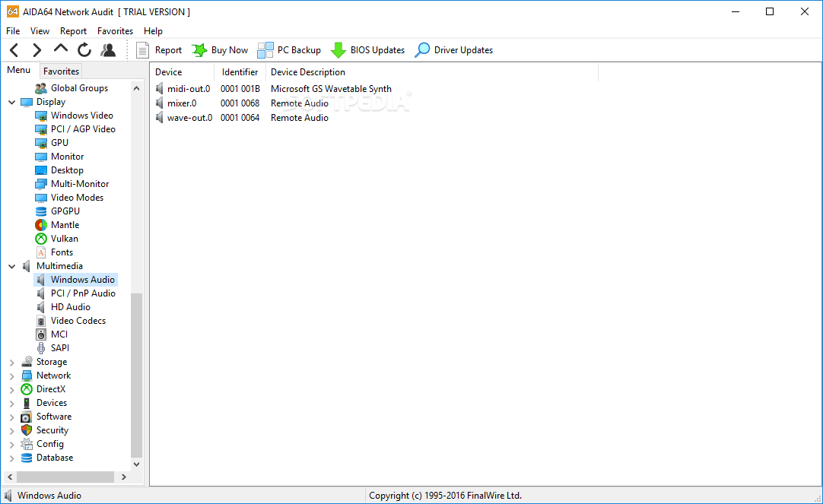This screenshot has height=504, width=823.
Task: Sort by the Identifier column header
Action: pos(240,72)
